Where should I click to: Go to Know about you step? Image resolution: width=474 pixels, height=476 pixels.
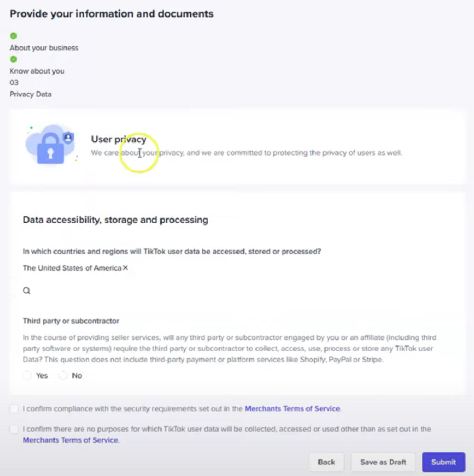(37, 71)
